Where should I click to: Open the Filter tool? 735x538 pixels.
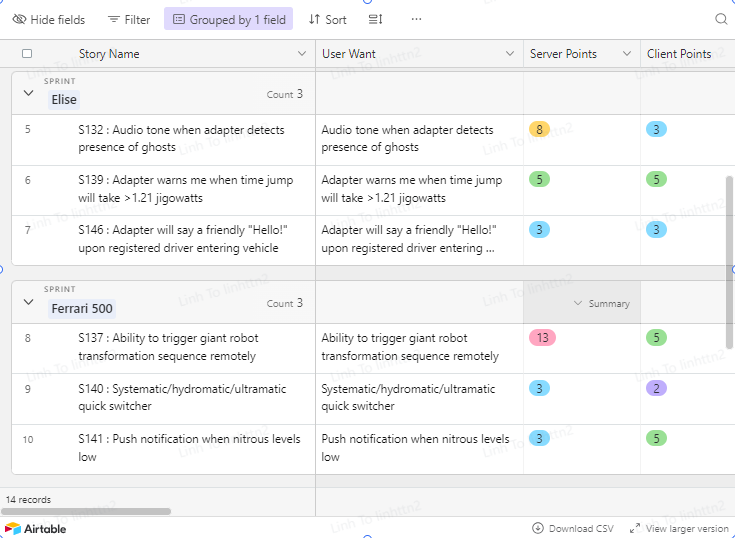pos(129,19)
